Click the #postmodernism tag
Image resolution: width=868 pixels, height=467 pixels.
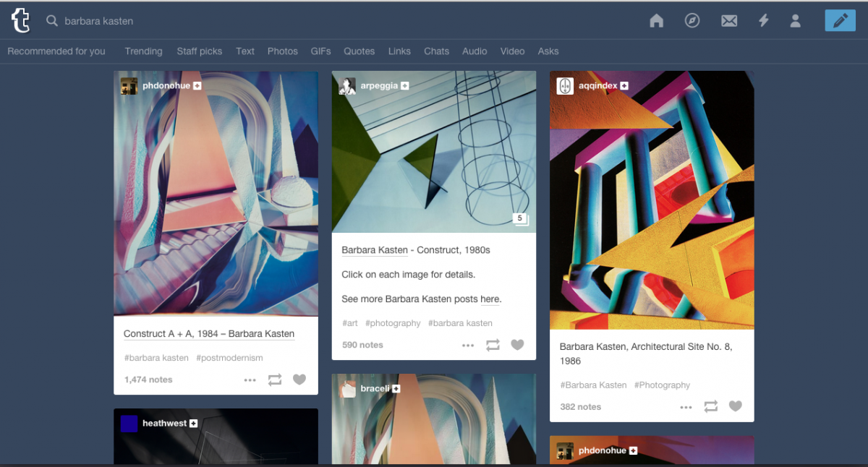tap(231, 358)
